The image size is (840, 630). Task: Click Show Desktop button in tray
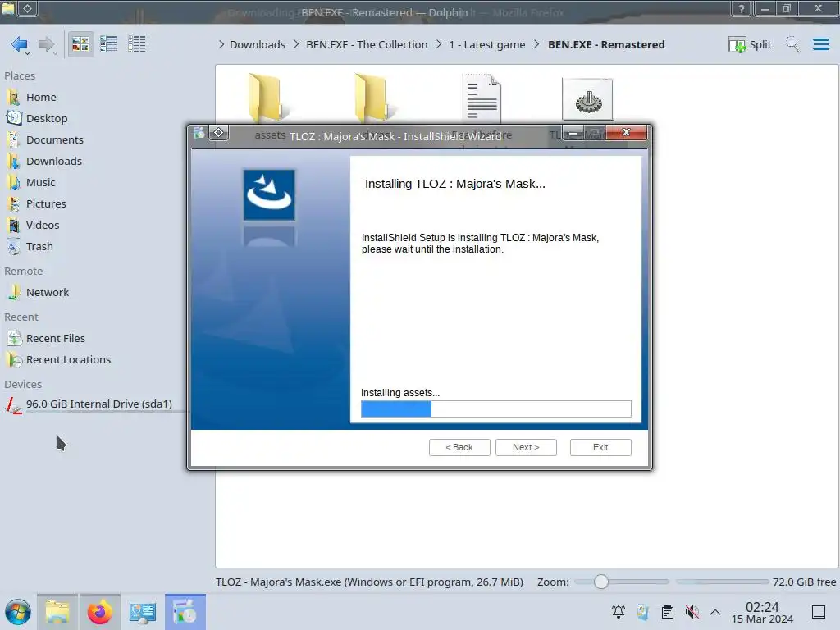click(x=819, y=612)
